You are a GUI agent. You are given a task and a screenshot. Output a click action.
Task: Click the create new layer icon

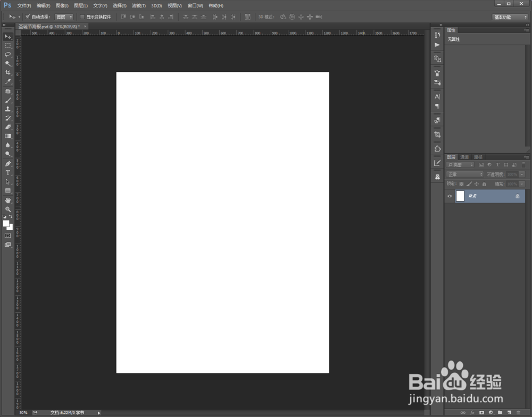(509, 413)
